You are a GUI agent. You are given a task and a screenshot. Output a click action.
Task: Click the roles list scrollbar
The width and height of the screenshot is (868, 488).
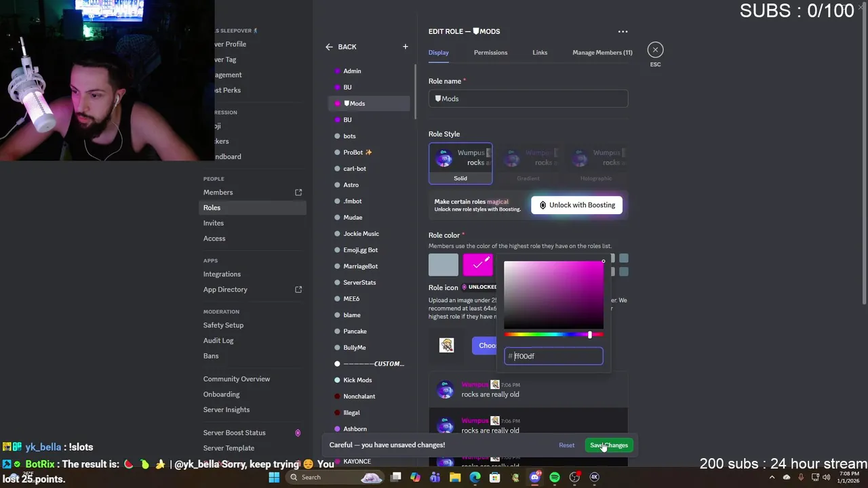[414, 91]
